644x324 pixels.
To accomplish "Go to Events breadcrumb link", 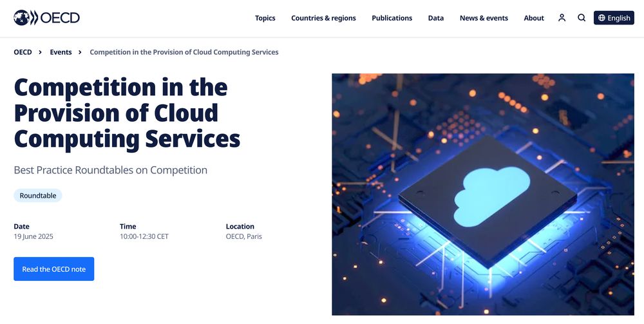I will (61, 52).
